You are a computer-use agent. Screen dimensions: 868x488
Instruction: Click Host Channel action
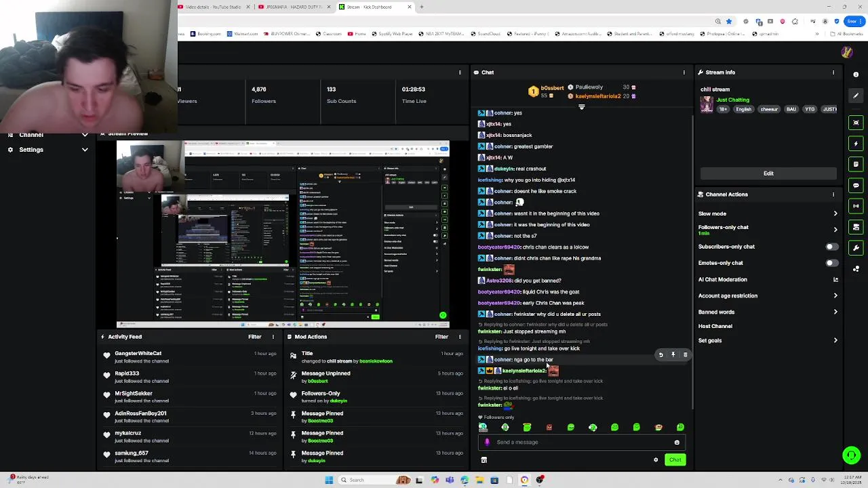pos(715,326)
